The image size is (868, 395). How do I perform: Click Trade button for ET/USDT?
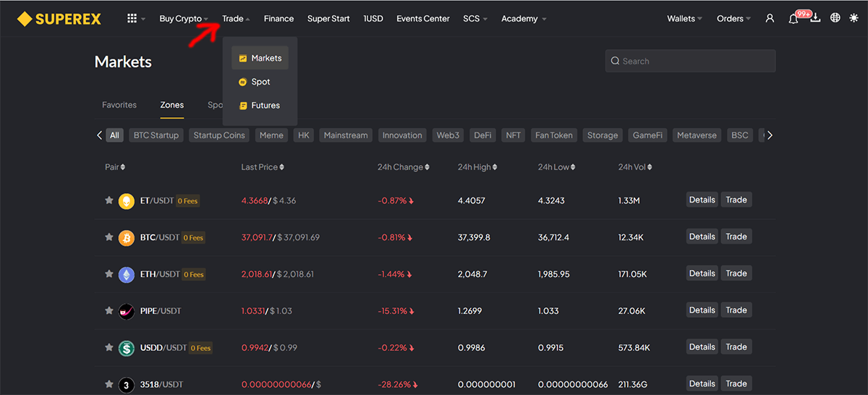736,200
